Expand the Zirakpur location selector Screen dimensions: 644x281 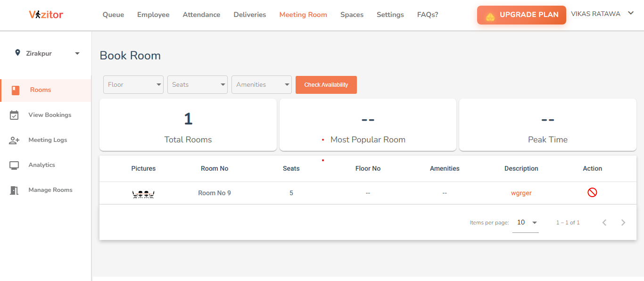click(47, 53)
